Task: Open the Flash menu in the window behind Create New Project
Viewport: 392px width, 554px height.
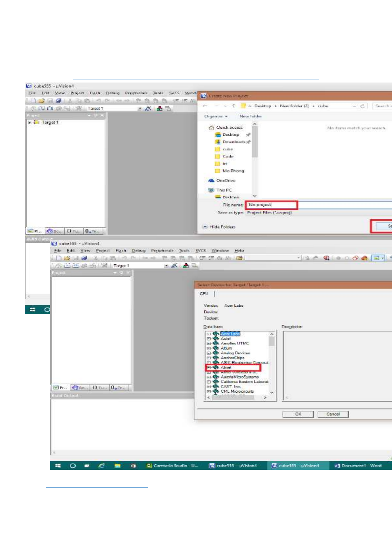Action: click(95, 93)
